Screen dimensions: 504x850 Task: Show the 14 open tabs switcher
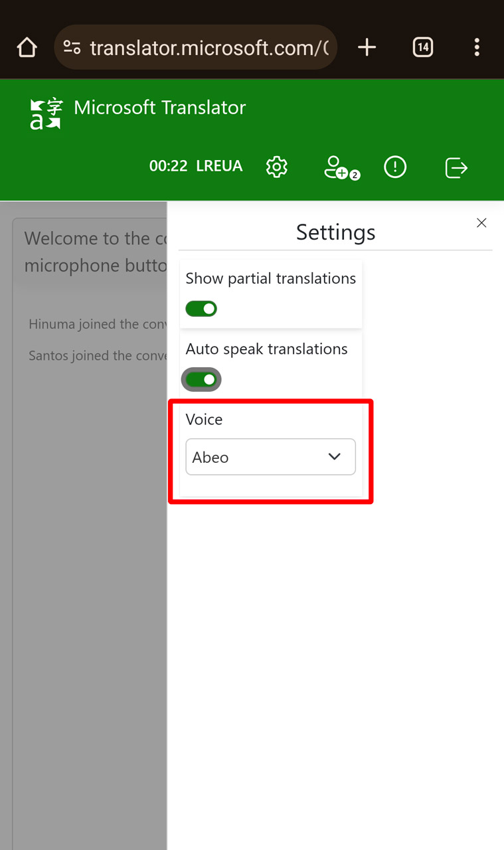click(x=423, y=47)
